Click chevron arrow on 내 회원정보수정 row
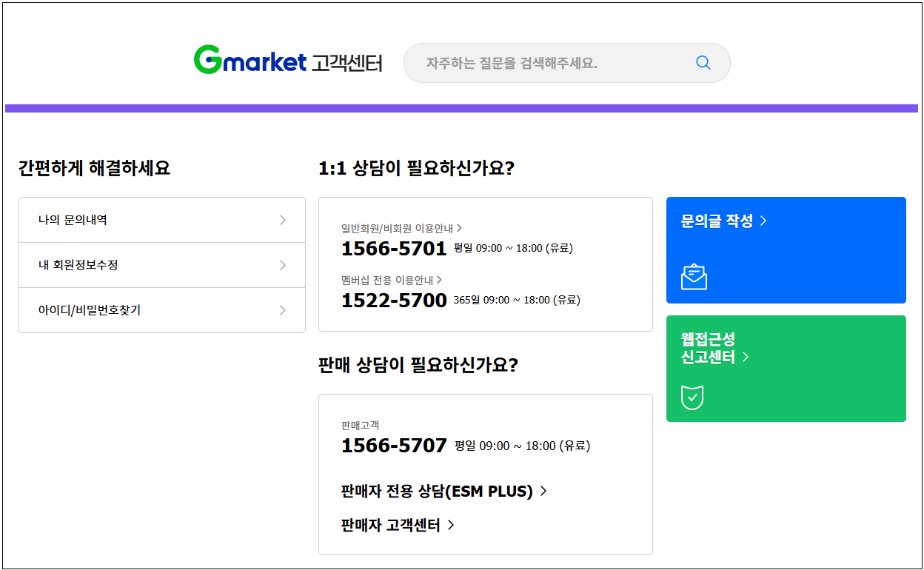The height and width of the screenshot is (570, 924). tap(283, 265)
